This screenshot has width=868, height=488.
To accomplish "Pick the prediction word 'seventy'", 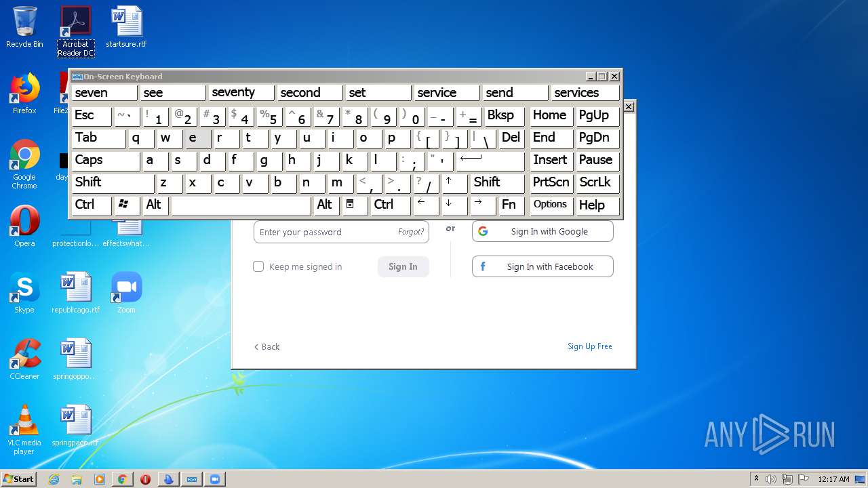I will 241,93.
